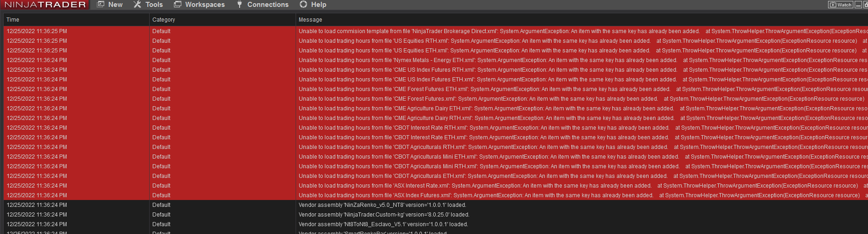Select the NinjaTrader.Custom-kg vendor assembly message
868x234 pixels.
(384, 215)
